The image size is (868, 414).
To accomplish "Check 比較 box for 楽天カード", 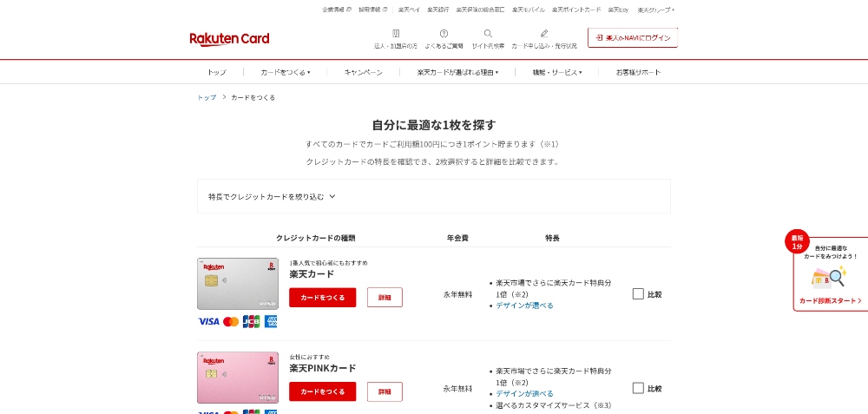I will click(638, 294).
